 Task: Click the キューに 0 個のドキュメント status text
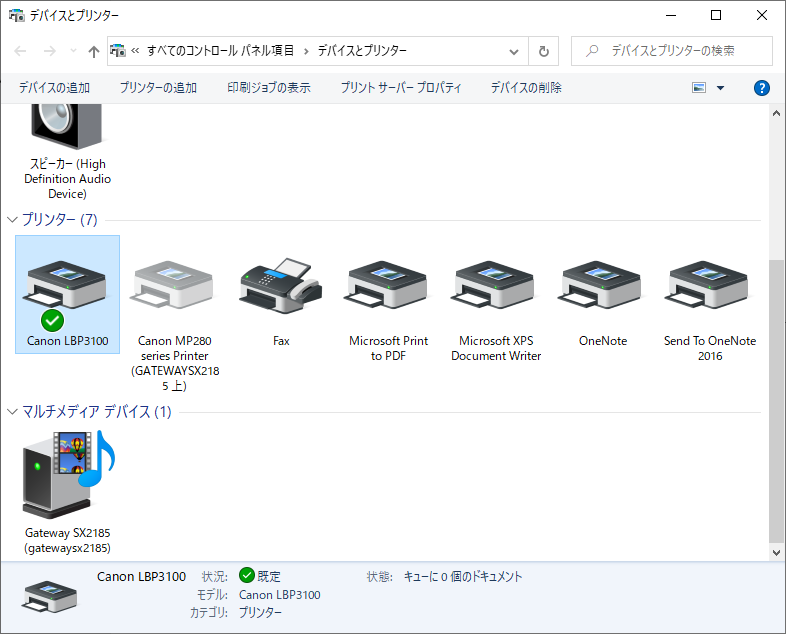463,577
